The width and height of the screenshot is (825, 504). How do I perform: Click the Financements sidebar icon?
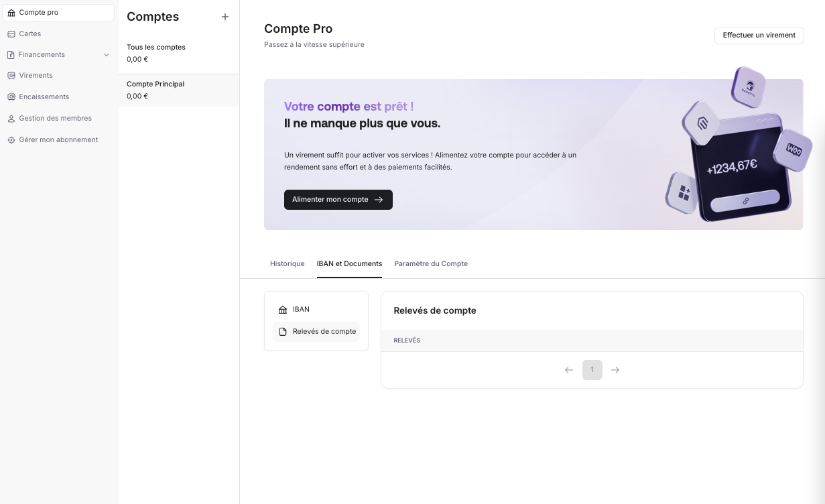coord(11,55)
